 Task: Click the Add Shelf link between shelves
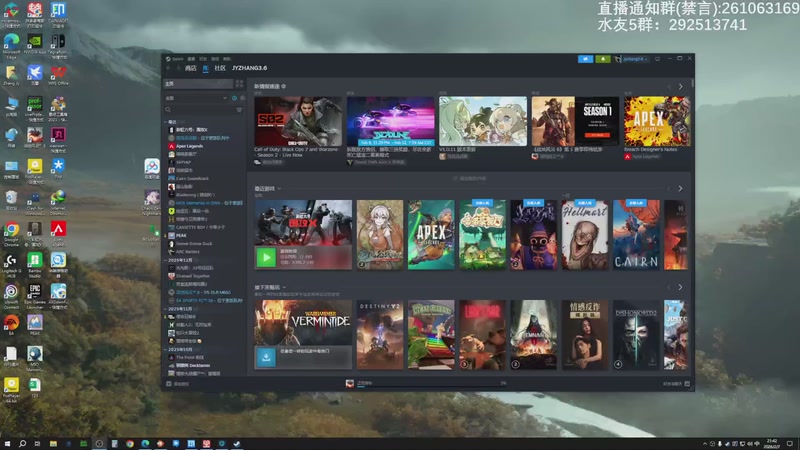[469, 179]
